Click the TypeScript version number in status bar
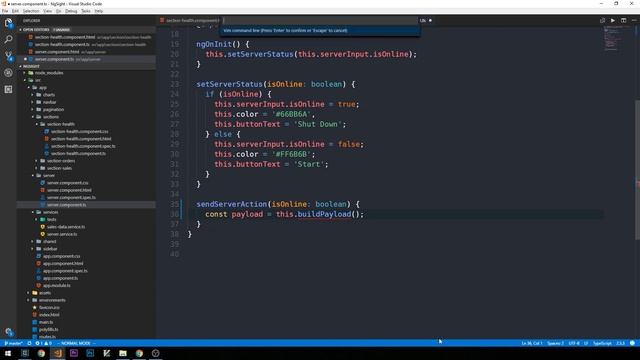The width and height of the screenshot is (640, 360). (x=620, y=343)
